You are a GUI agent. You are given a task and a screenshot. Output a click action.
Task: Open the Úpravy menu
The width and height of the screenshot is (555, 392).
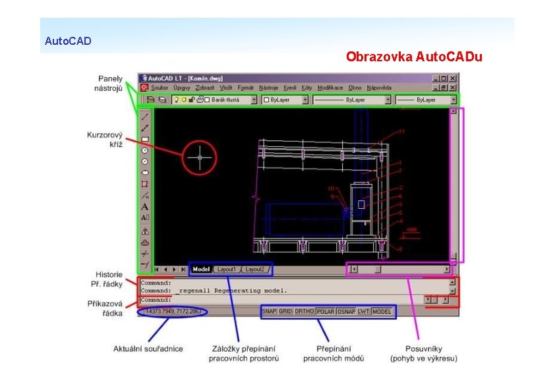(x=182, y=88)
